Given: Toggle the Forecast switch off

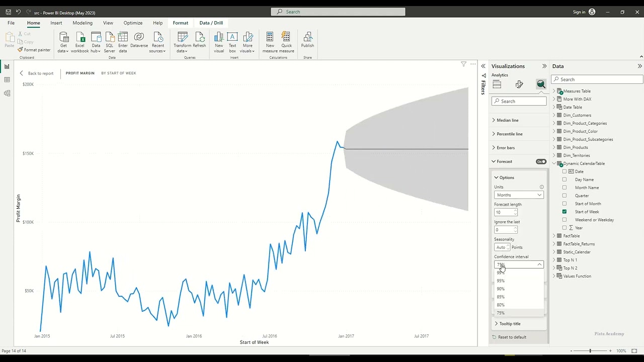Looking at the screenshot, I should click(x=541, y=161).
